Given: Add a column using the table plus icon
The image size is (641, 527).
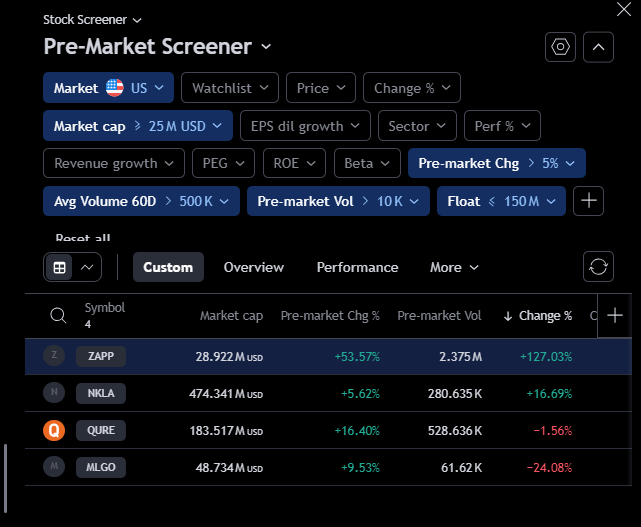Looking at the screenshot, I should (614, 315).
